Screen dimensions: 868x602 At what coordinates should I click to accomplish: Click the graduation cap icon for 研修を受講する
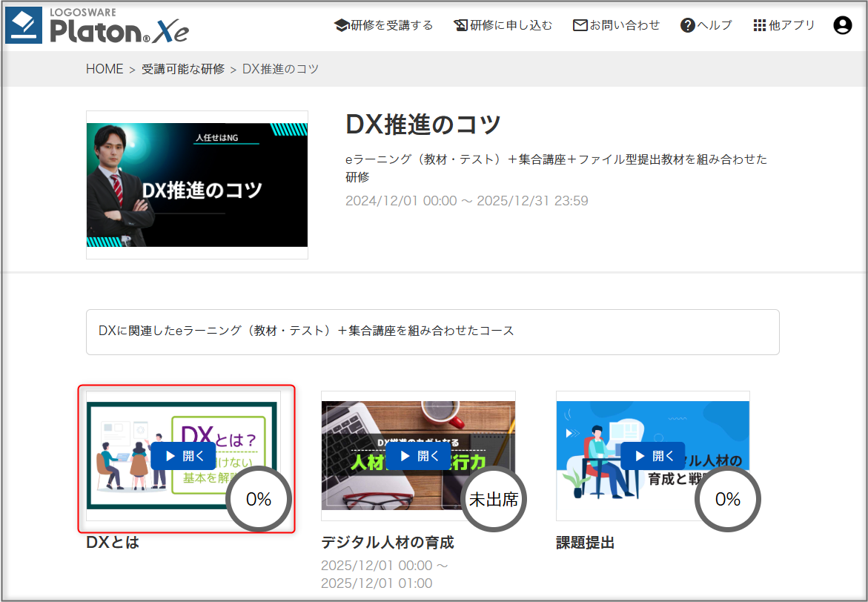coord(342,25)
